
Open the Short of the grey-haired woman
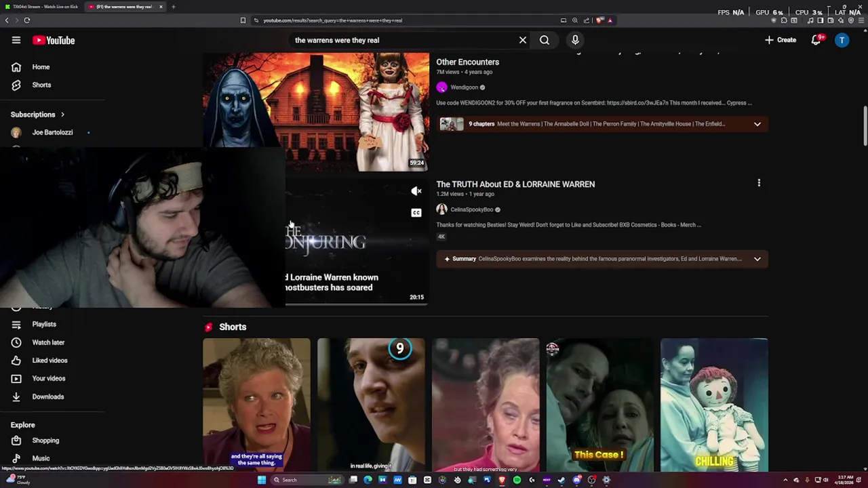(x=256, y=405)
